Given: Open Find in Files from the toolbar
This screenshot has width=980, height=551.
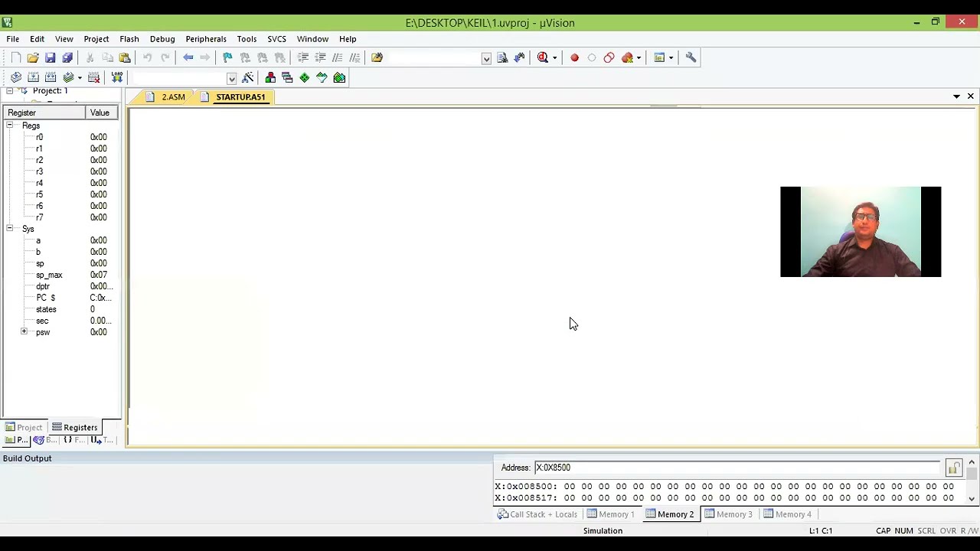Looking at the screenshot, I should coord(377,57).
